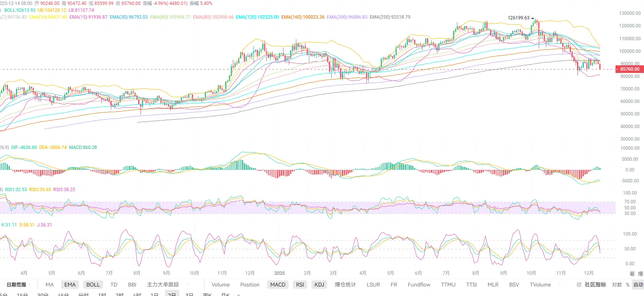Click the UB:104120.12 upper band label
The width and height of the screenshot is (644, 296).
coord(52,10)
